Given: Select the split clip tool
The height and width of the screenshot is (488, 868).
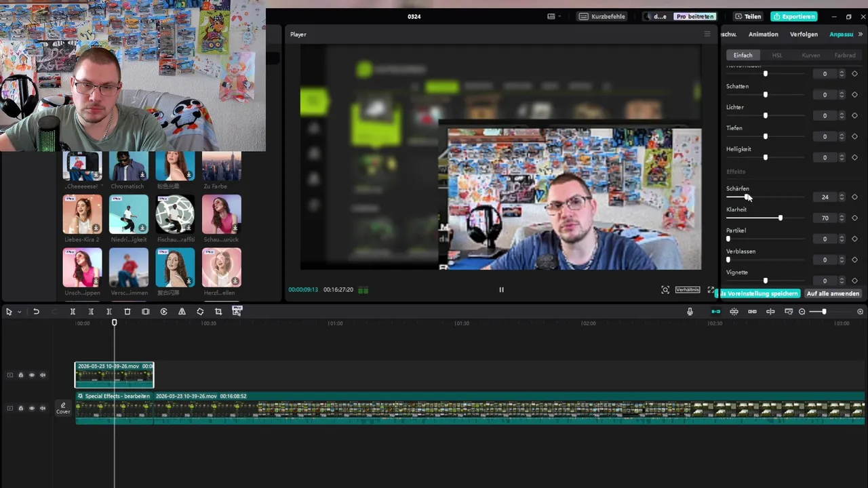Looking at the screenshot, I should coord(73,312).
